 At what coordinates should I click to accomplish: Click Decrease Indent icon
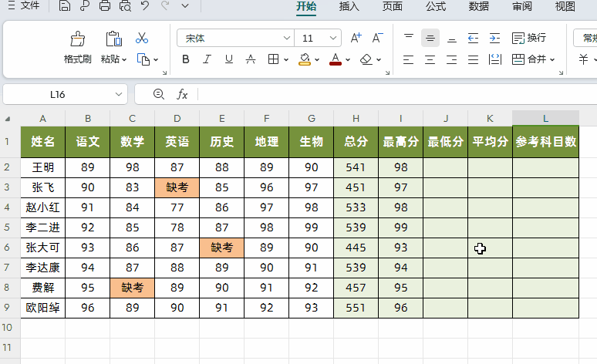click(x=474, y=38)
